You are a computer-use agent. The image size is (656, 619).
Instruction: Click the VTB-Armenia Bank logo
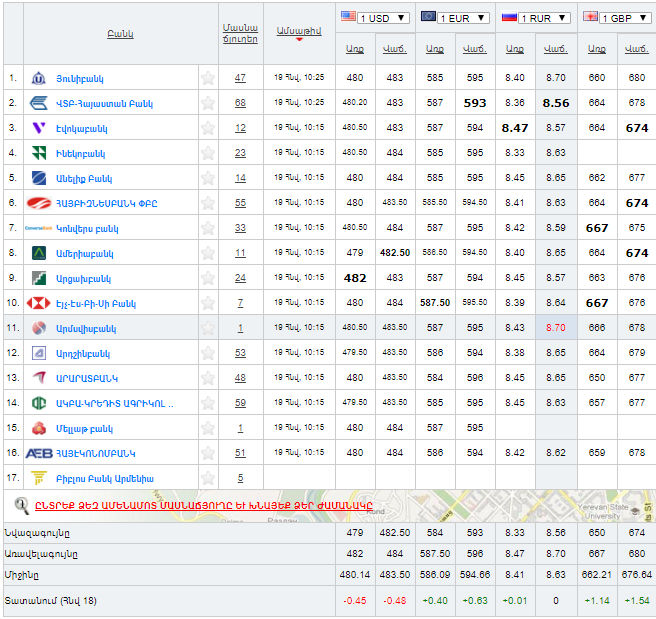39,103
